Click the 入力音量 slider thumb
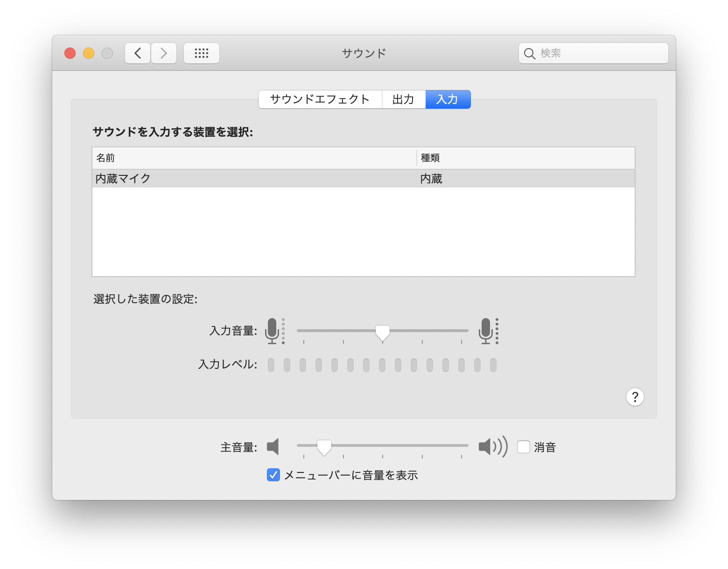Image resolution: width=728 pixels, height=569 pixels. 383,332
